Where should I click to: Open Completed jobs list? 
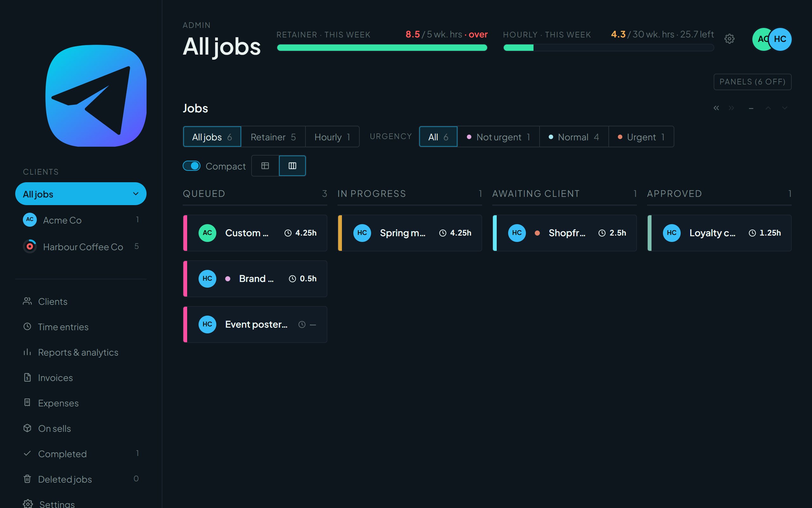pos(81,454)
